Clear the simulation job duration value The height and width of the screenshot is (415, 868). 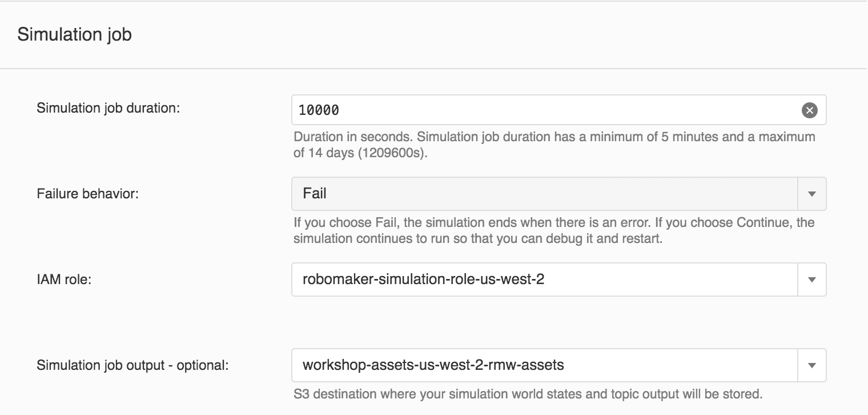pyautogui.click(x=809, y=110)
